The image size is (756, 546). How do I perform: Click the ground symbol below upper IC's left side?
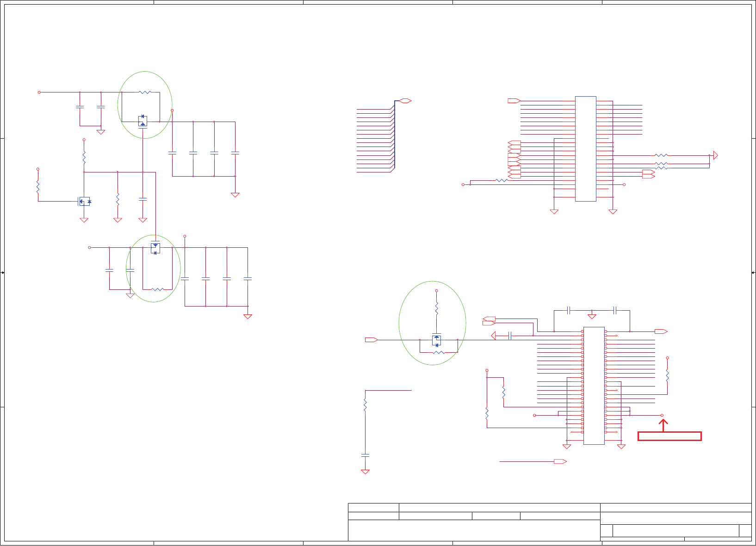[x=554, y=212]
